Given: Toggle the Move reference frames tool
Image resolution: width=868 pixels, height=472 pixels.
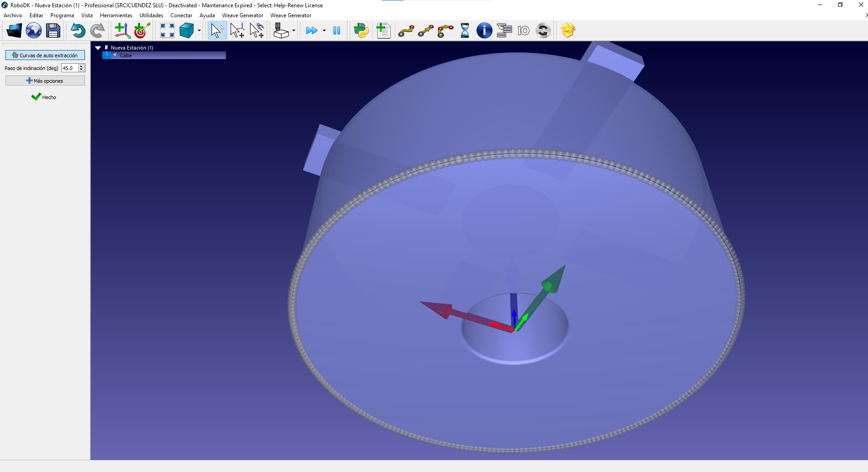Looking at the screenshot, I should (x=237, y=30).
